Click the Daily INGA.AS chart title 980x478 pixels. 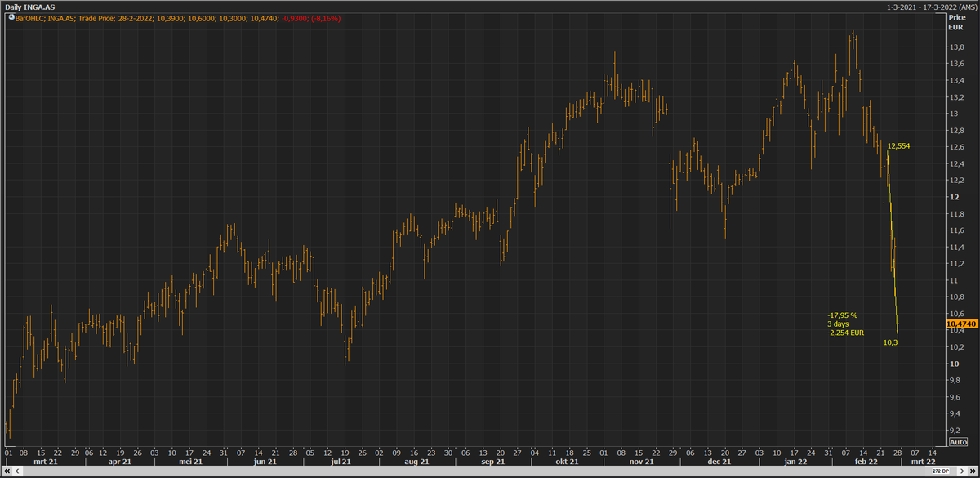(30, 7)
